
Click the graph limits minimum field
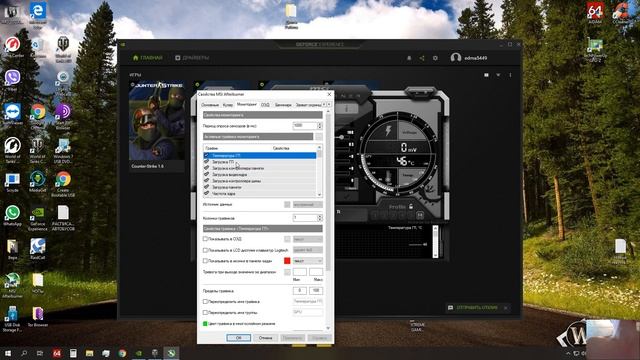(x=300, y=291)
